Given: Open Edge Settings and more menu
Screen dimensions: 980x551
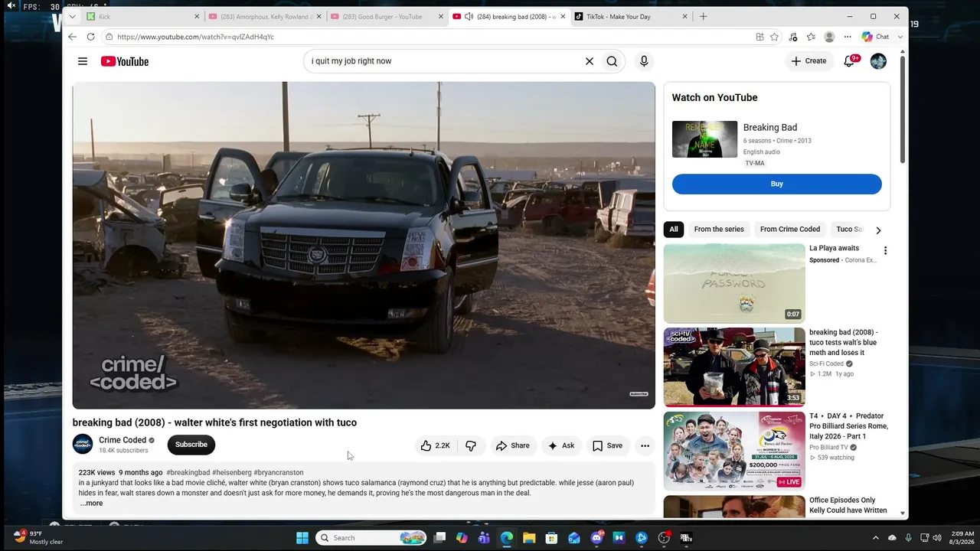Looking at the screenshot, I should [848, 37].
